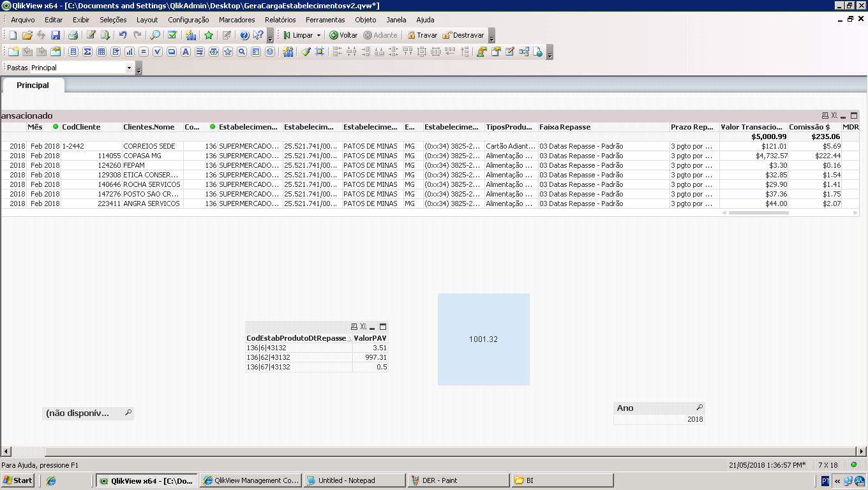This screenshot has width=868, height=490.
Task: Print using the printer toolbar icon
Action: tap(73, 35)
